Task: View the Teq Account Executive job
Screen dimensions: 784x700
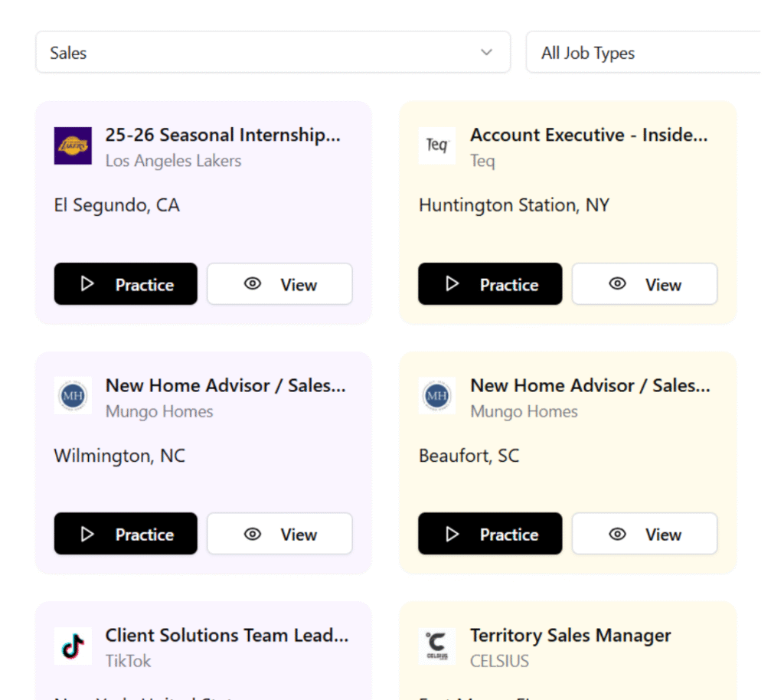Action: pyautogui.click(x=644, y=284)
